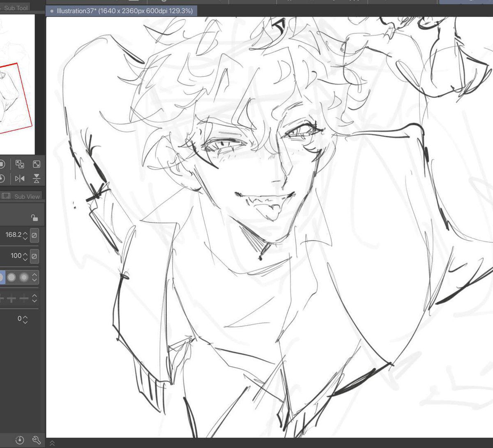
Task: Expand the stabilization markers chevrons
Action: (35, 298)
